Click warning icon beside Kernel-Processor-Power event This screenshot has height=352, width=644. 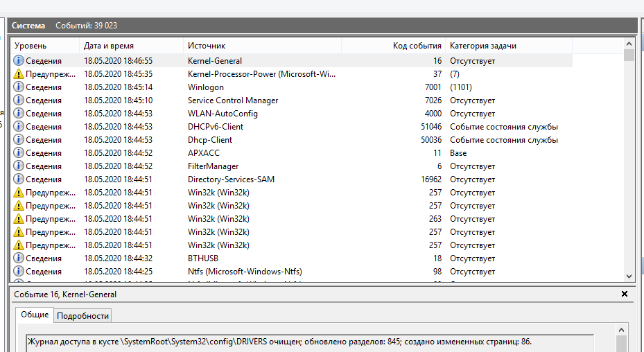(x=19, y=74)
